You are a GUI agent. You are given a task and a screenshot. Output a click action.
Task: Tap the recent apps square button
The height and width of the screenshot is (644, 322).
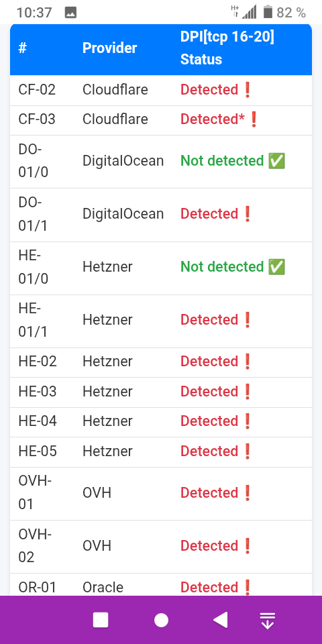[x=101, y=620]
